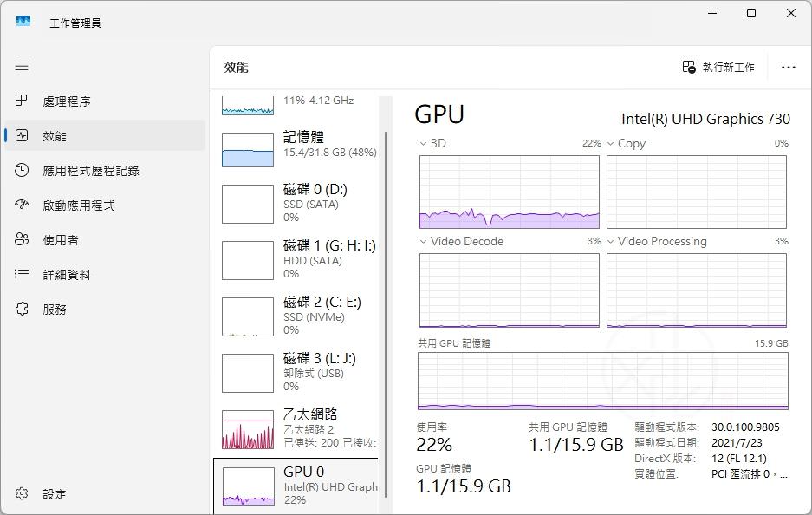Click 磁碟 0 (D:) title text
Screen dimensions: 812x515
coord(315,189)
